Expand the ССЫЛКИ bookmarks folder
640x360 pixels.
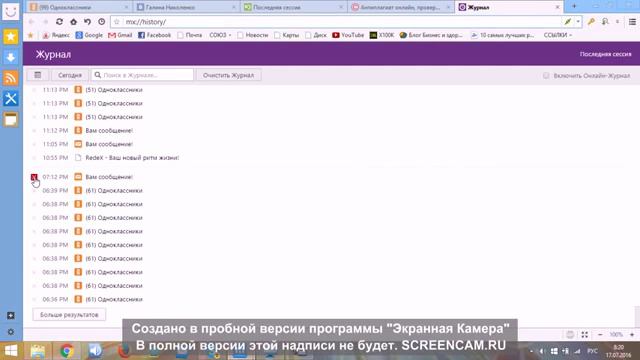point(558,36)
